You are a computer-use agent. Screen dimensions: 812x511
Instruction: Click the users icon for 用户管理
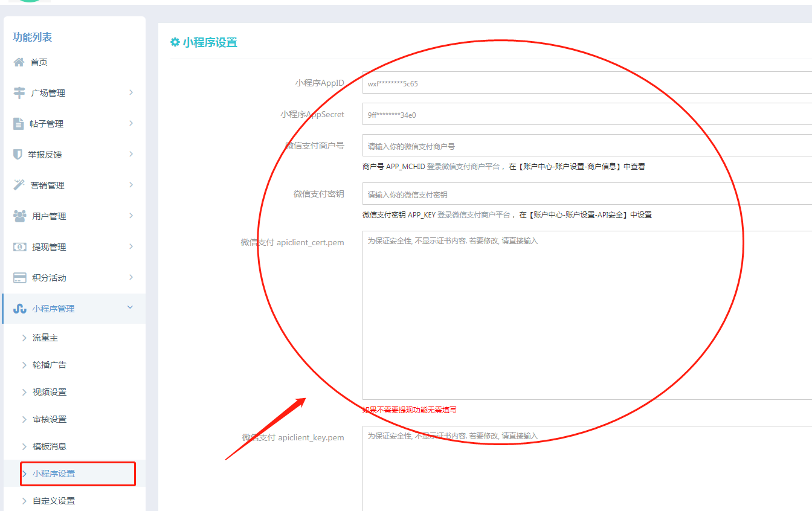point(19,216)
